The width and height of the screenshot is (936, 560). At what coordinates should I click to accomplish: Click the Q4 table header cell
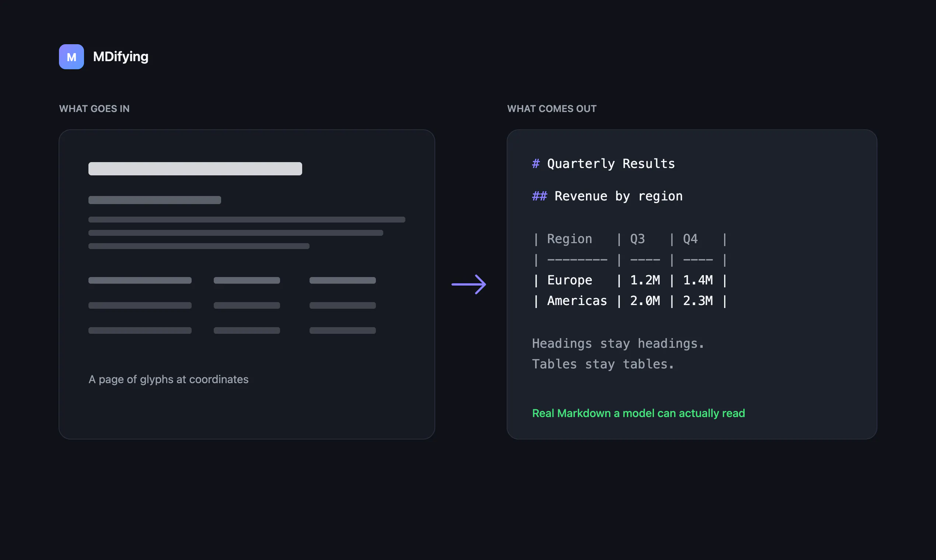[690, 239]
